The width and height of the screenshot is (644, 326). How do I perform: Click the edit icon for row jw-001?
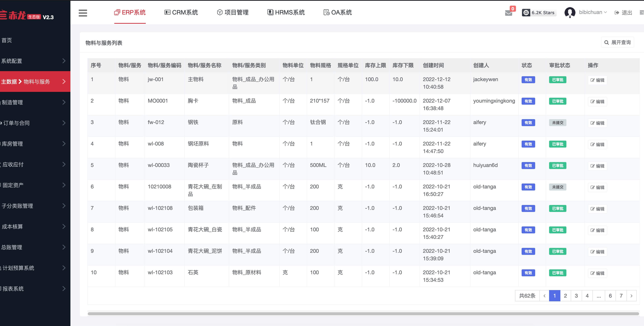(593, 80)
